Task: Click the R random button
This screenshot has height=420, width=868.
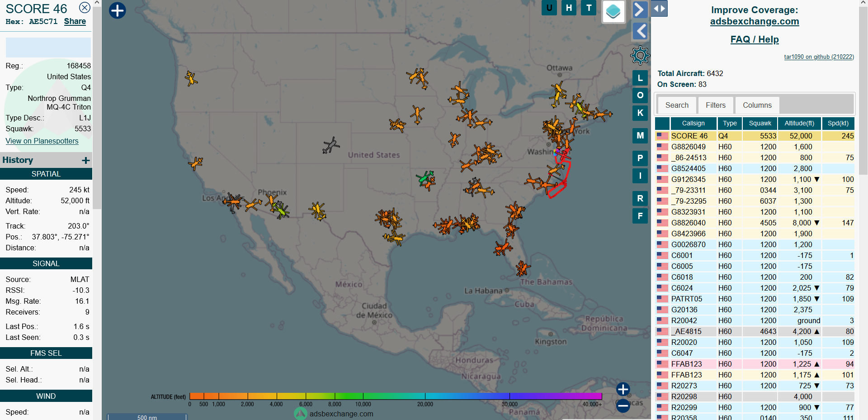Action: (640, 198)
